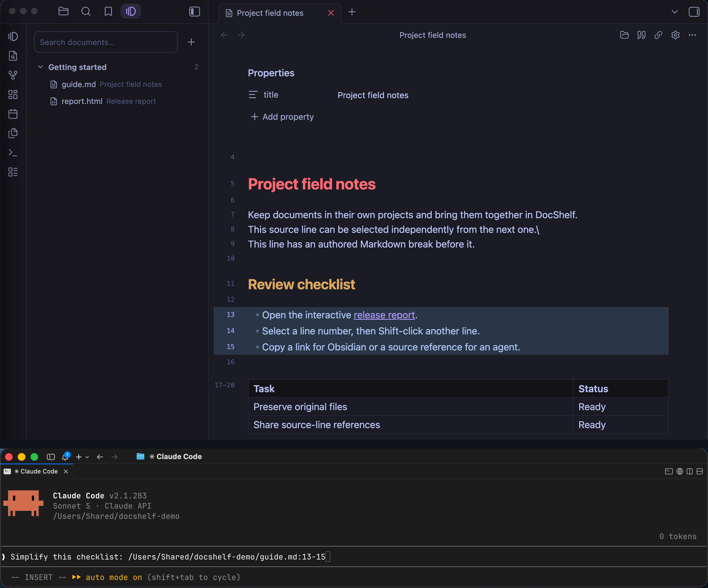The height and width of the screenshot is (588, 708).
Task: Toggle the left sidebar panel
Action: pyautogui.click(x=194, y=11)
